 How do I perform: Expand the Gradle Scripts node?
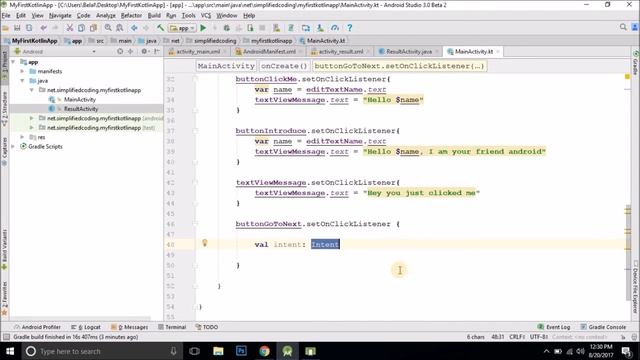pyautogui.click(x=13, y=147)
